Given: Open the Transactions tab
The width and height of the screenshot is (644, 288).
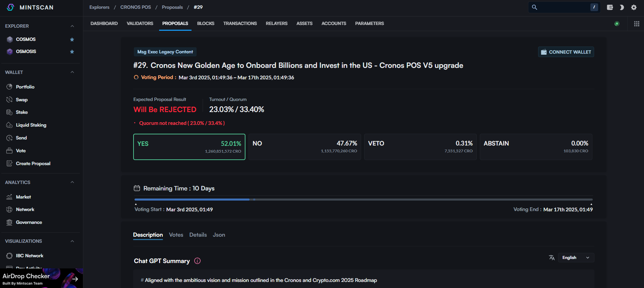Looking at the screenshot, I should 240,24.
